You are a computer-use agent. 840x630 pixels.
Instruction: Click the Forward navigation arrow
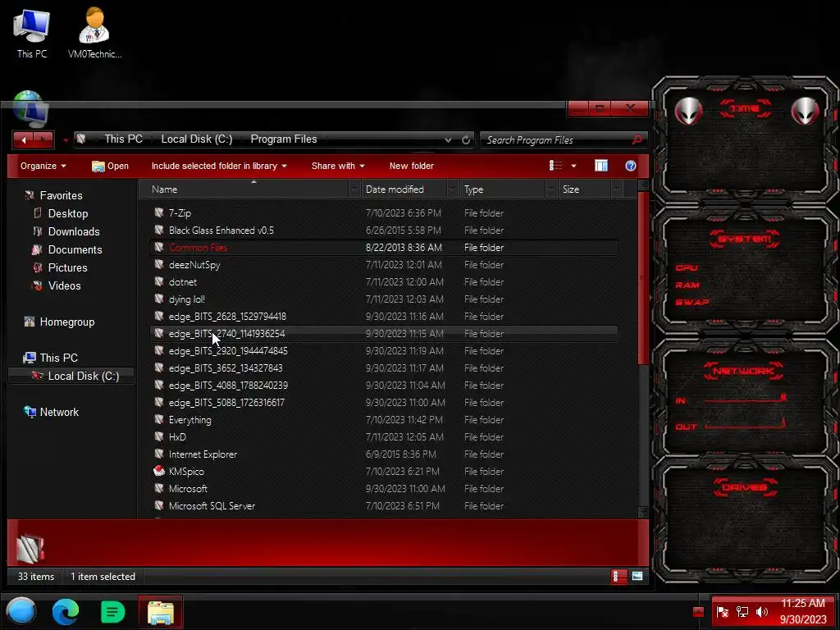point(44,139)
